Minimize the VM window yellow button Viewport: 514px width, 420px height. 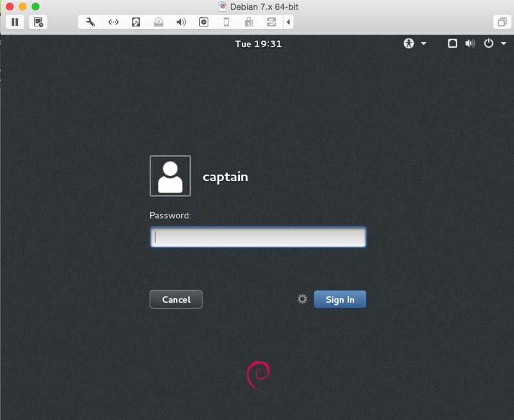coord(23,6)
